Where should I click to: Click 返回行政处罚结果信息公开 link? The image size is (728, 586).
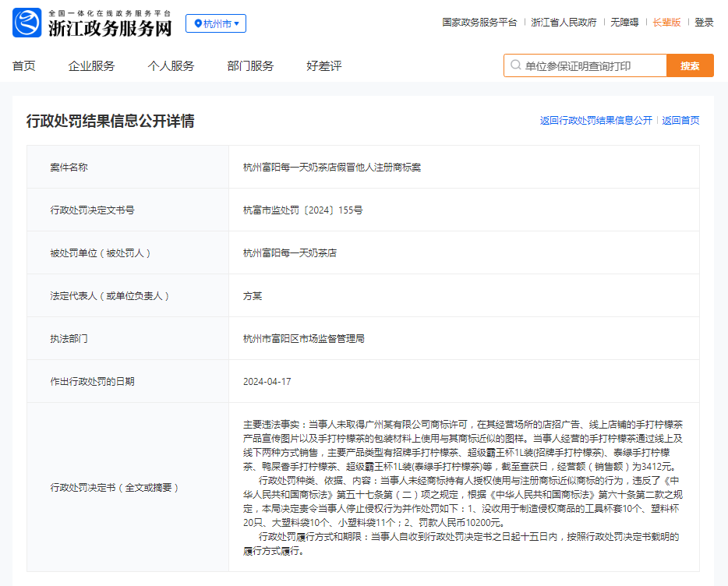click(595, 121)
